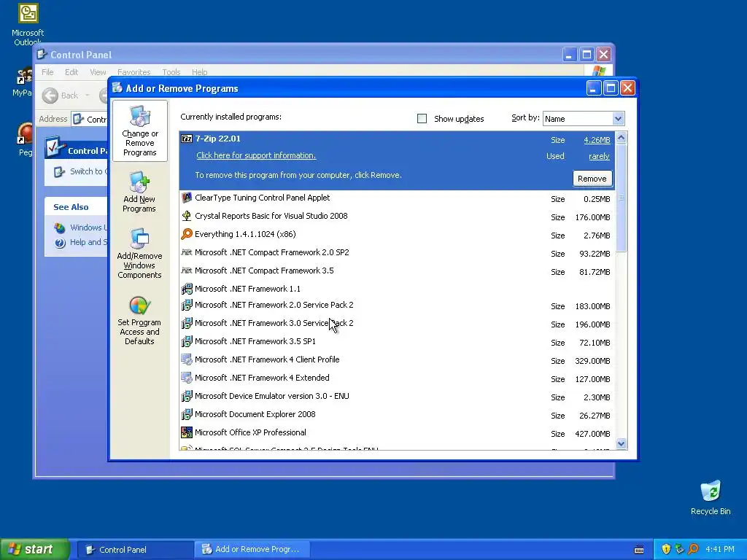Screen dimensions: 747x560
Task: Click the .NET Framework 4 Client Profile icon
Action: coord(187,359)
